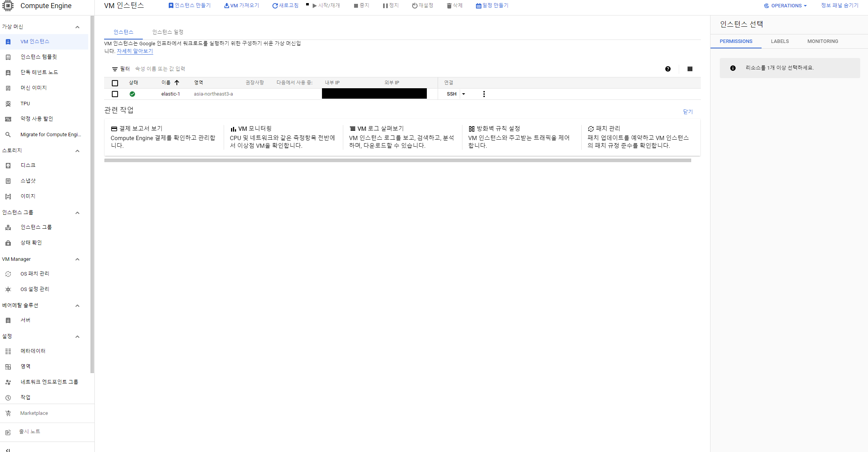Screen dimensions: 868x452
Task: Click the create schedule (일정 만들기) button
Action: [x=492, y=5]
